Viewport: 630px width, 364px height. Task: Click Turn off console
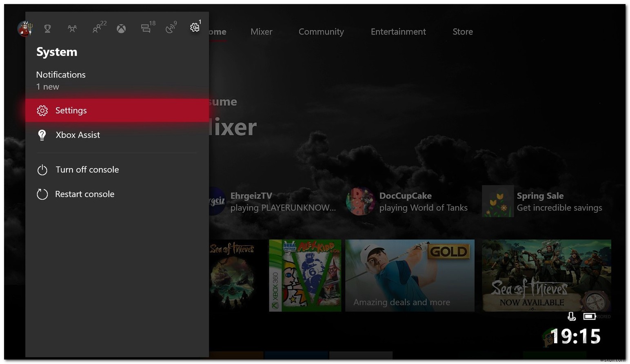coord(87,169)
